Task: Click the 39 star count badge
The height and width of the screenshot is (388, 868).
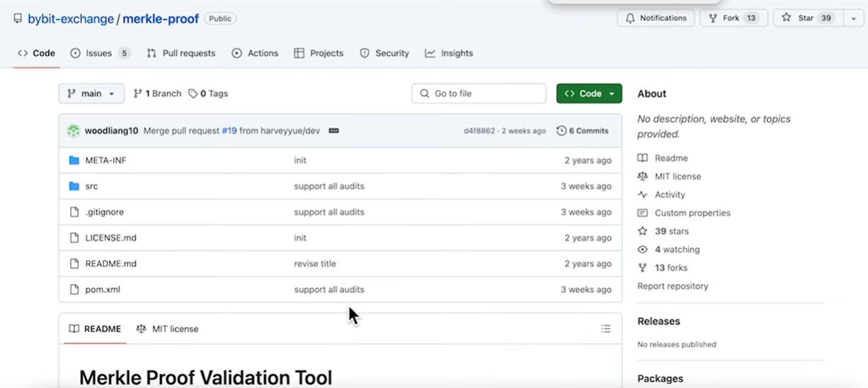Action: pos(826,18)
